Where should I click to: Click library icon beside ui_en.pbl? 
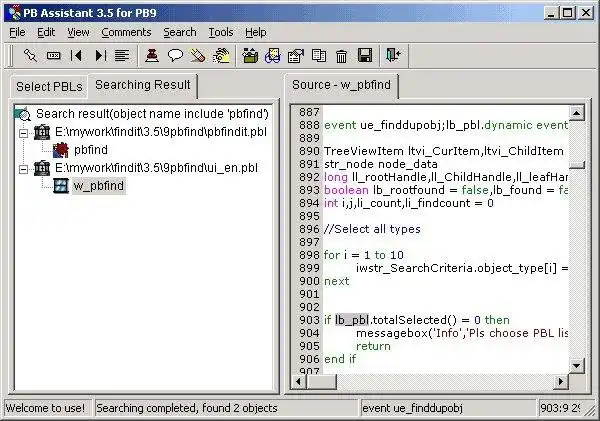(42, 168)
